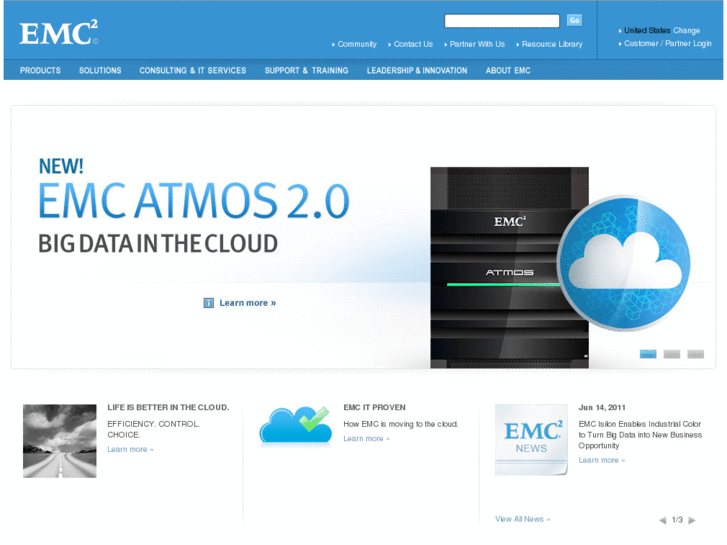This screenshot has width=727, height=545.
Task: Open the About EMC menu
Action: click(508, 71)
